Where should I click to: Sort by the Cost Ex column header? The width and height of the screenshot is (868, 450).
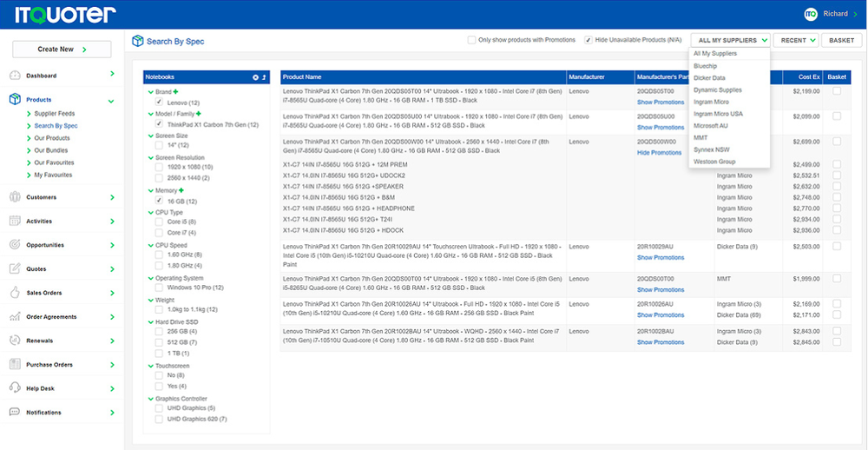[803, 77]
